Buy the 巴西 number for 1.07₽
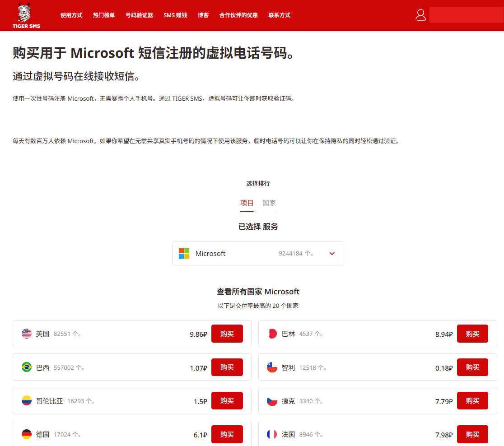The width and height of the screenshot is (504, 446). click(x=227, y=367)
